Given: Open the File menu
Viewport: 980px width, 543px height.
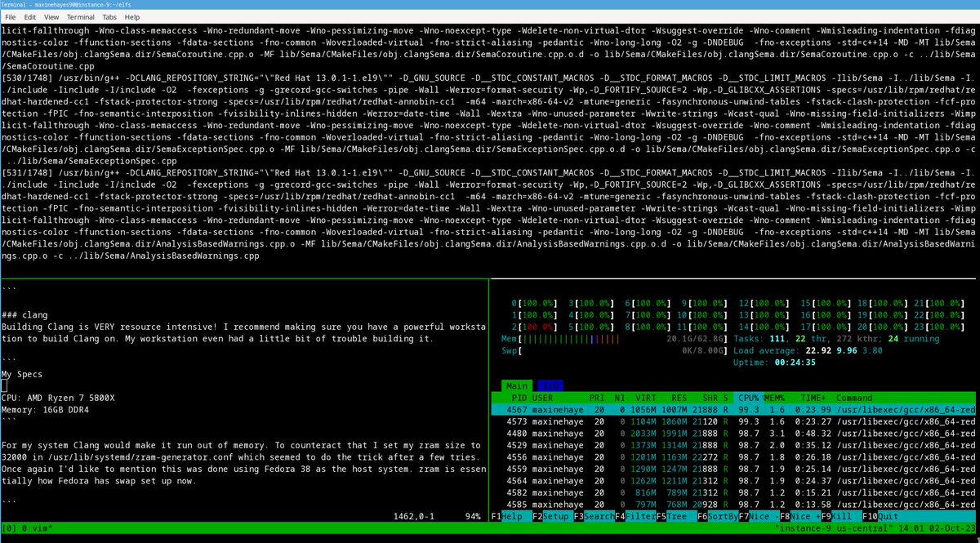Looking at the screenshot, I should click(x=10, y=16).
